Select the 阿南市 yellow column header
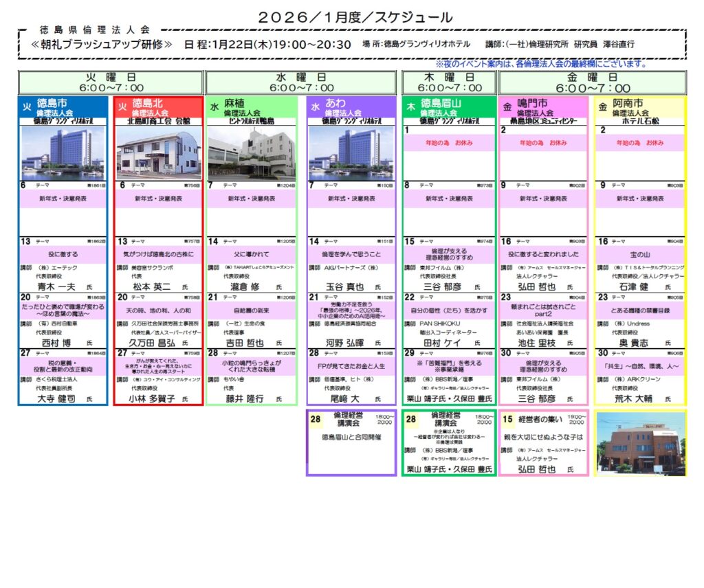 coord(640,108)
